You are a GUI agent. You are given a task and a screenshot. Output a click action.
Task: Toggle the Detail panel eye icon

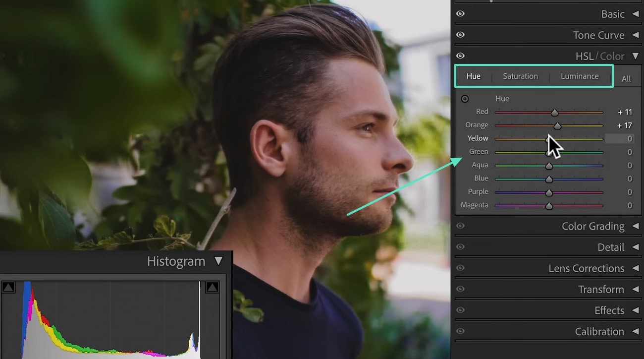pyautogui.click(x=460, y=246)
